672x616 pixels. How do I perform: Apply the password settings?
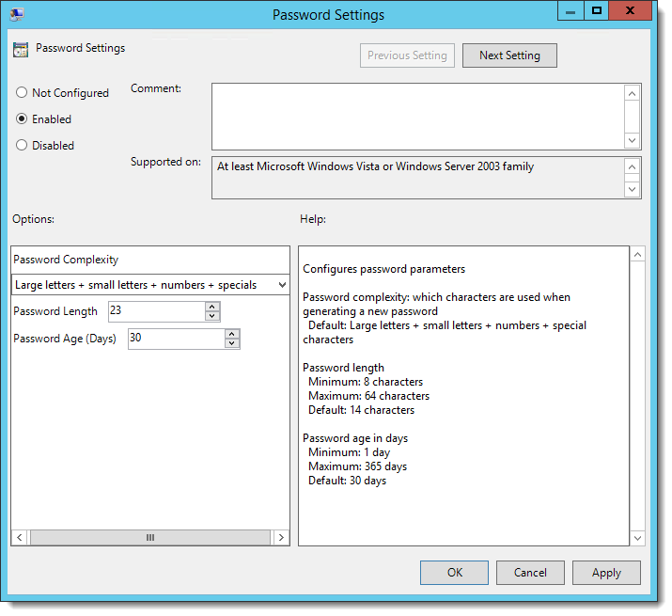606,573
